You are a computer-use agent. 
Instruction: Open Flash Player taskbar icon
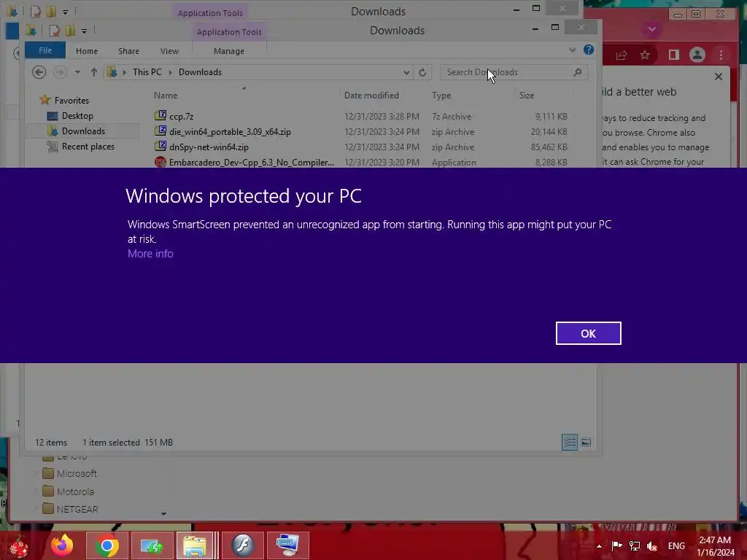[242, 545]
